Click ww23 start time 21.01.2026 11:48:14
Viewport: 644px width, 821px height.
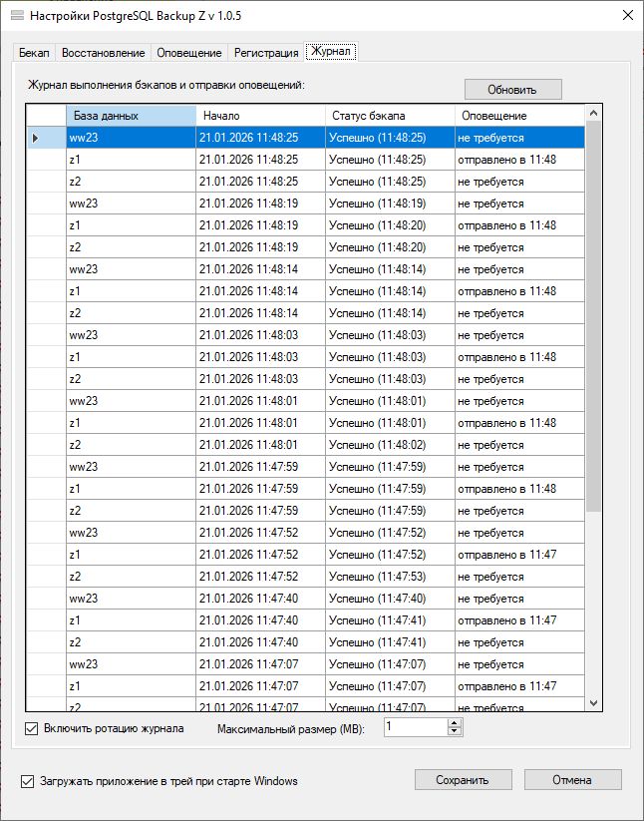click(x=260, y=269)
